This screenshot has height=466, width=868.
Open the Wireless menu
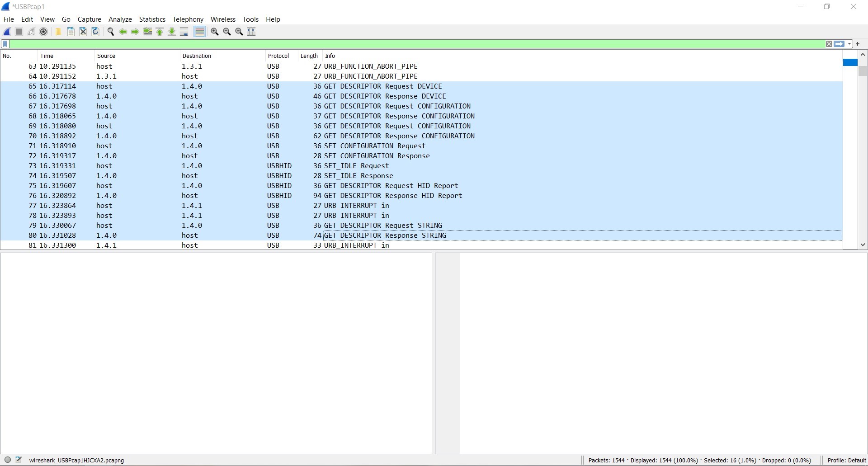(x=223, y=19)
